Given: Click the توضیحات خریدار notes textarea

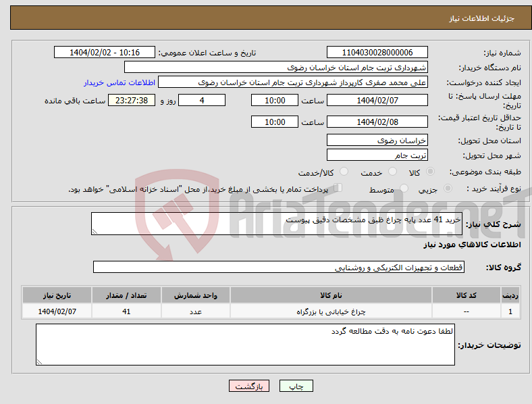Looking at the screenshot, I should click(245, 345).
